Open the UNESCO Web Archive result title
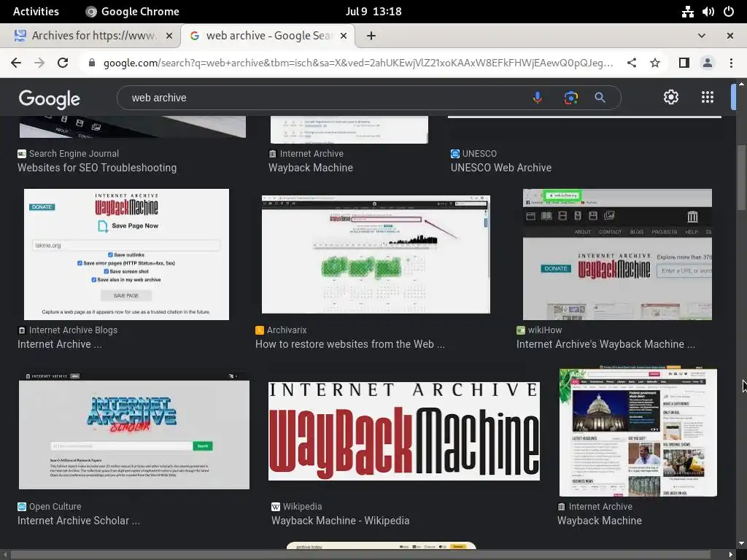The height and width of the screenshot is (560, 747). [x=501, y=168]
